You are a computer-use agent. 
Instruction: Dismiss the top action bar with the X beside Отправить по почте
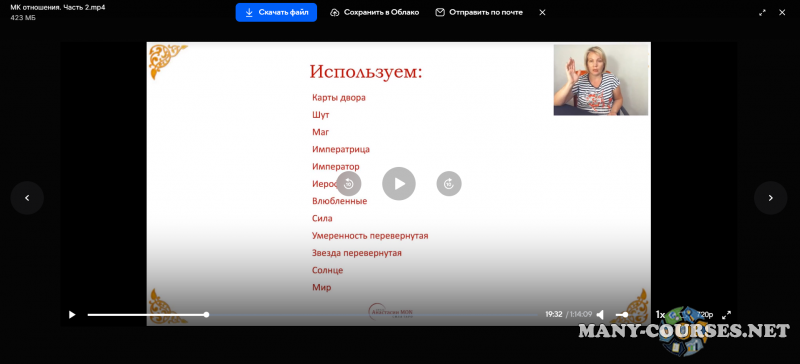pos(542,12)
